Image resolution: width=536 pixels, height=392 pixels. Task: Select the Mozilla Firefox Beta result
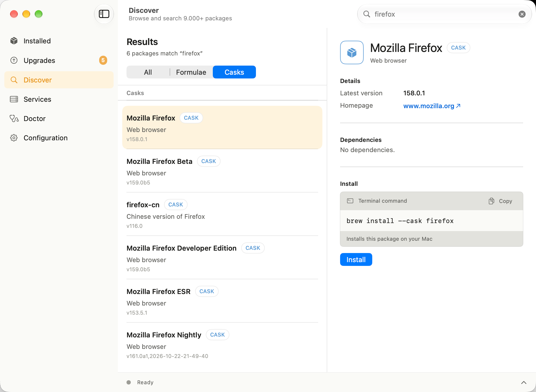point(222,171)
